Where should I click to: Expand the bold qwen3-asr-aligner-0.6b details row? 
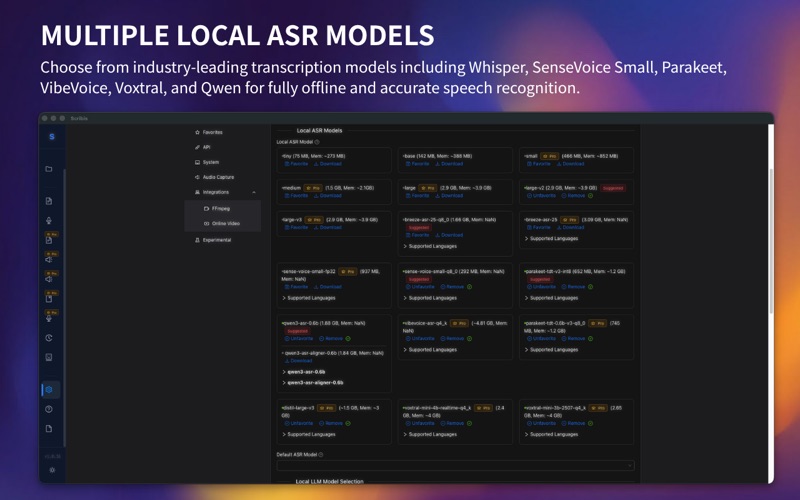click(x=312, y=383)
